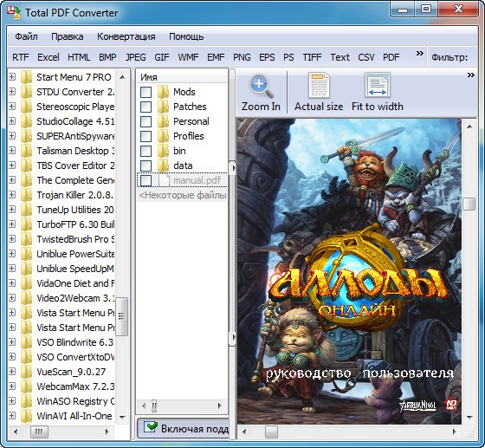
Task: Open the Помощь menu
Action: [186, 36]
